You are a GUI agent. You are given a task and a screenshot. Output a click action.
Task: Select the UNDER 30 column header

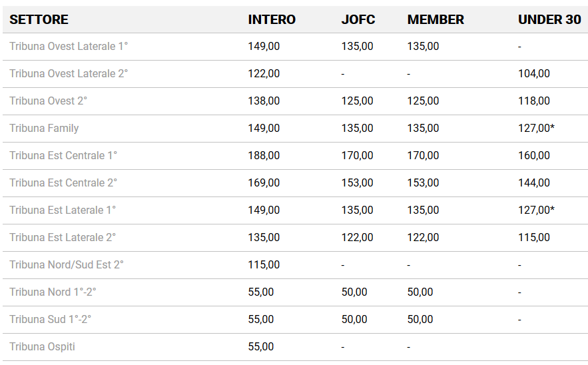pyautogui.click(x=549, y=19)
